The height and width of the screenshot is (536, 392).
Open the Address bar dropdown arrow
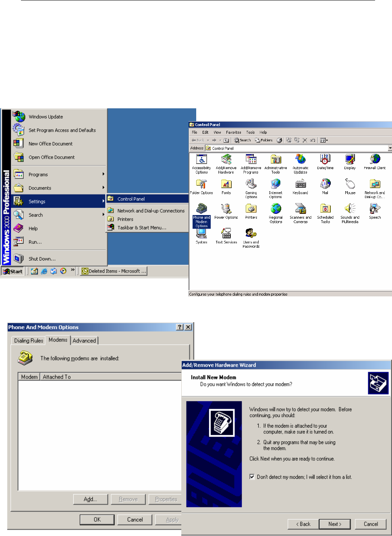coord(390,148)
